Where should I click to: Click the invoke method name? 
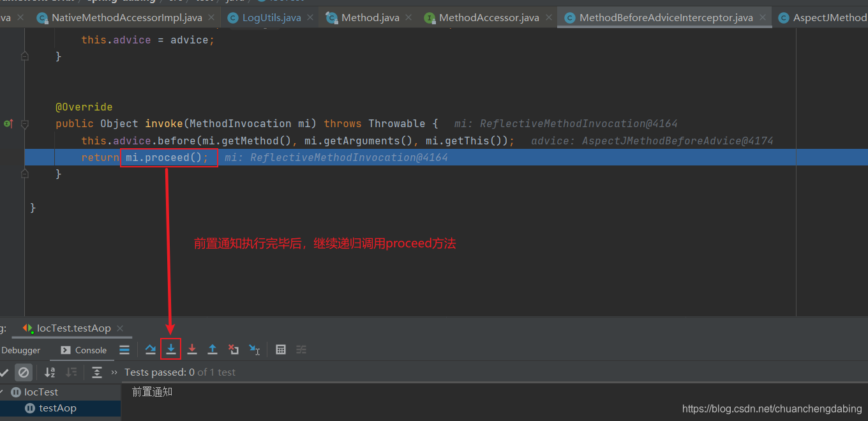click(x=164, y=123)
